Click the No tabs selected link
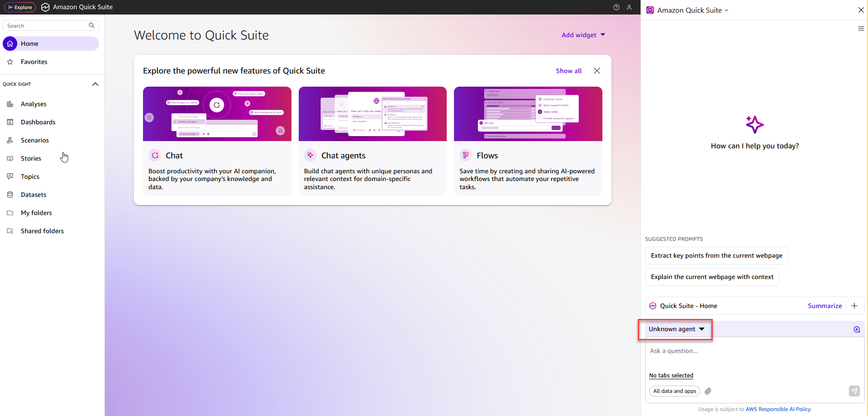This screenshot has width=868, height=416. (x=671, y=376)
